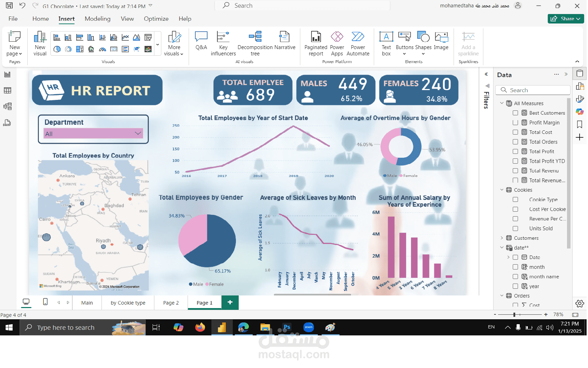Insert a Text box
This screenshot has width=588, height=368.
tap(386, 43)
